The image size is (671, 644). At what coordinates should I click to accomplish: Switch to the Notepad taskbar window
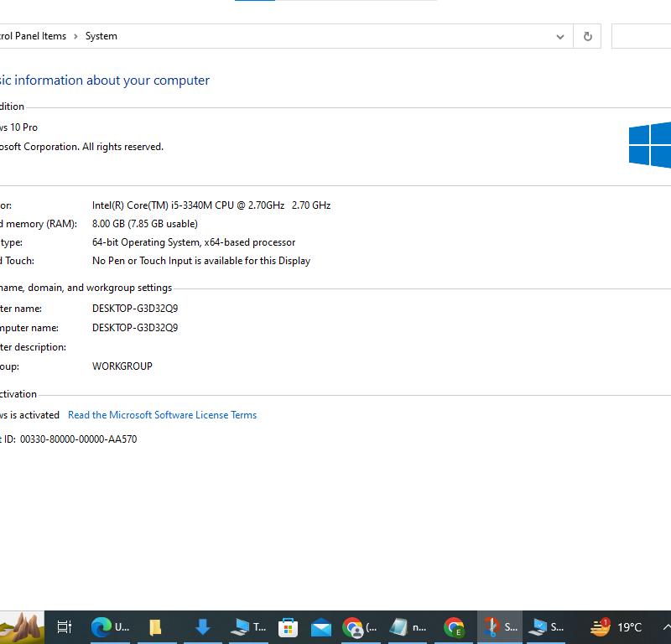coord(408,626)
